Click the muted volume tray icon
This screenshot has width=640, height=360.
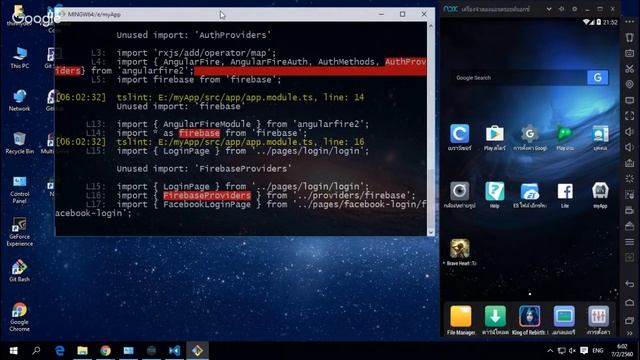pos(572,351)
